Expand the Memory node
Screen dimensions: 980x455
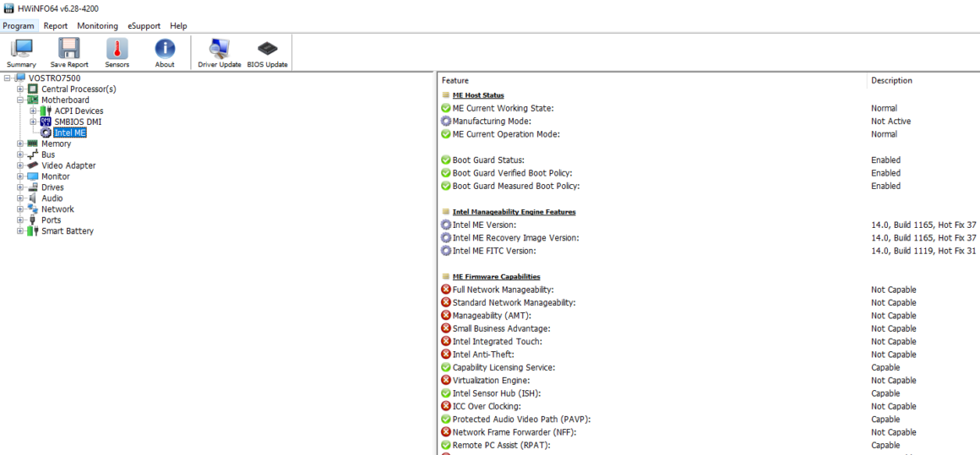(20, 144)
